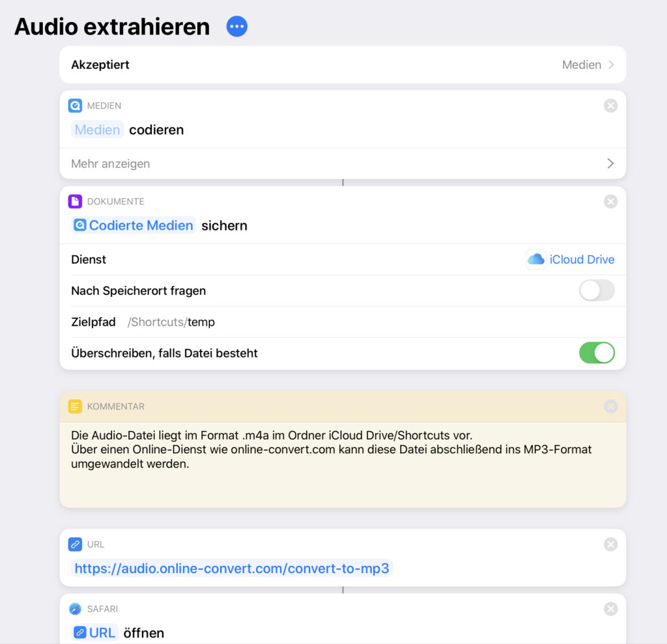The height and width of the screenshot is (644, 667).
Task: Edit the Zielpfad temp path field
Action: pos(171,322)
